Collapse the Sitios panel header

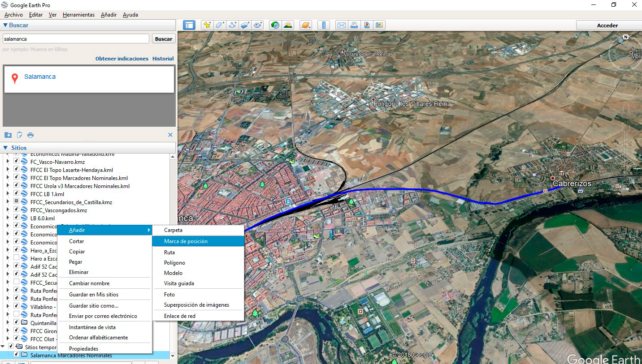(88, 148)
